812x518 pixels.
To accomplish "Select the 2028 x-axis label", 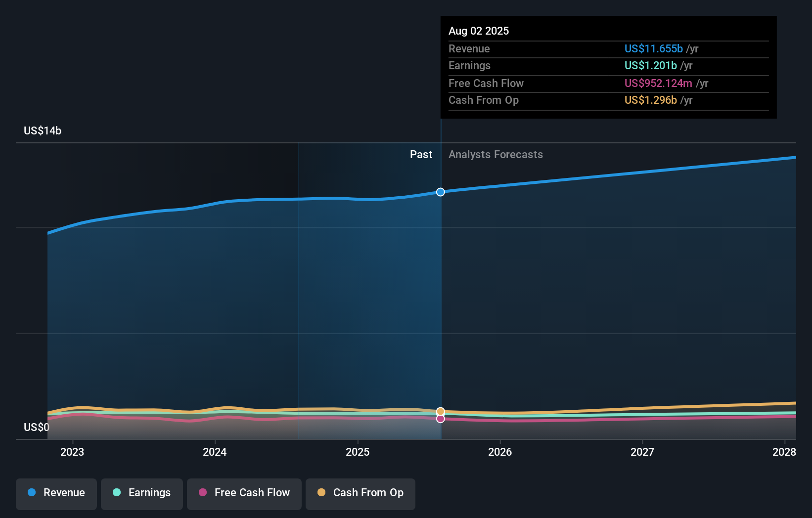I will tap(784, 452).
